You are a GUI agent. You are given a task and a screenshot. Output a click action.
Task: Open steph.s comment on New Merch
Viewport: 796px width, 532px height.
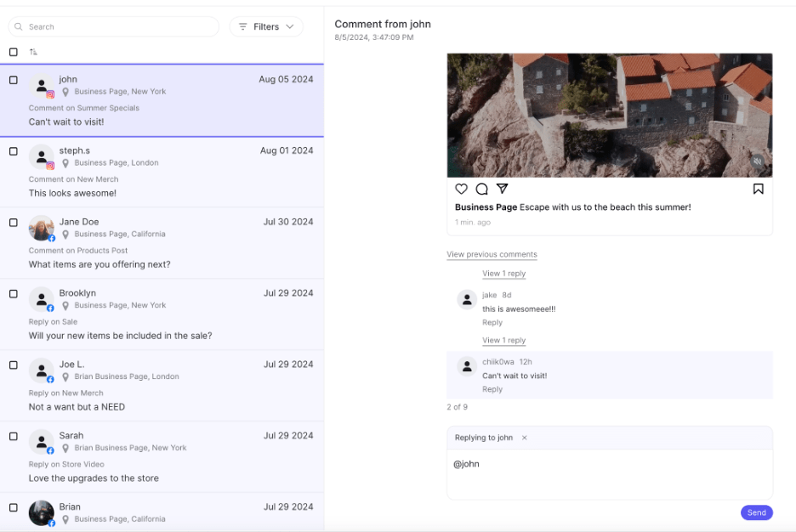pos(162,172)
